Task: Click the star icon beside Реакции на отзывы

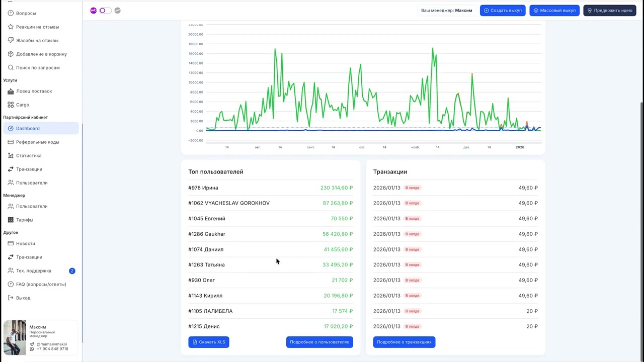Action: pyautogui.click(x=11, y=27)
